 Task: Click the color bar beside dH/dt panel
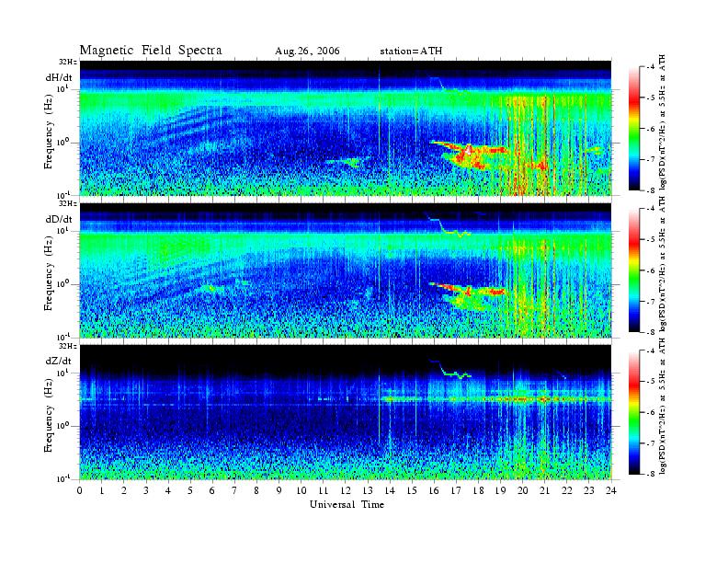633,129
